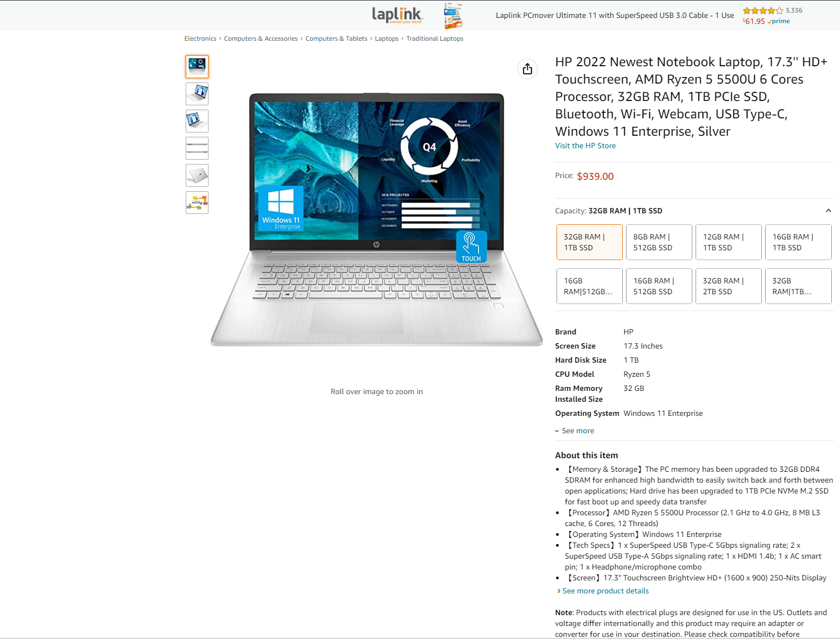
Task: Open the Laptops breadcrumb
Action: click(387, 39)
